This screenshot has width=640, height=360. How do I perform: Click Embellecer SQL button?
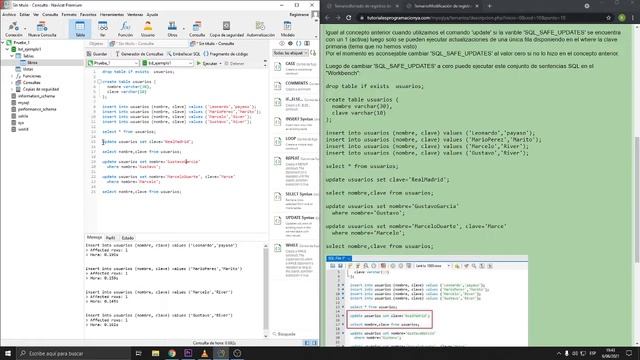pyautogui.click(x=184, y=54)
